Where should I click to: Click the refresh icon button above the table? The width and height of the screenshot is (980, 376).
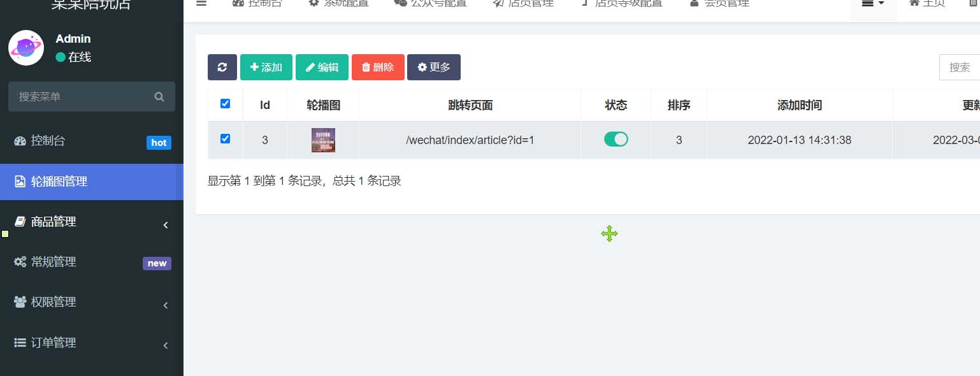(x=222, y=67)
